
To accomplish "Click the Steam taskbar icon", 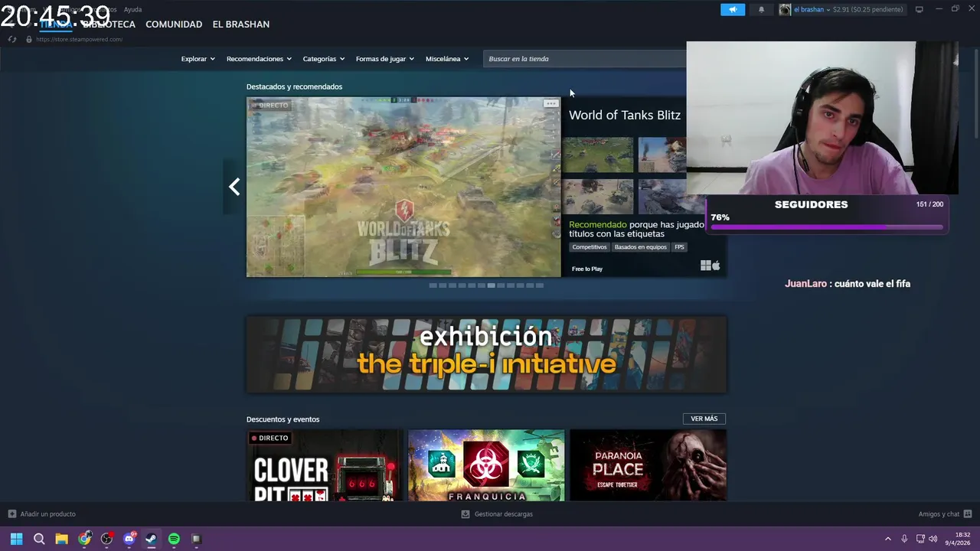I will [152, 539].
